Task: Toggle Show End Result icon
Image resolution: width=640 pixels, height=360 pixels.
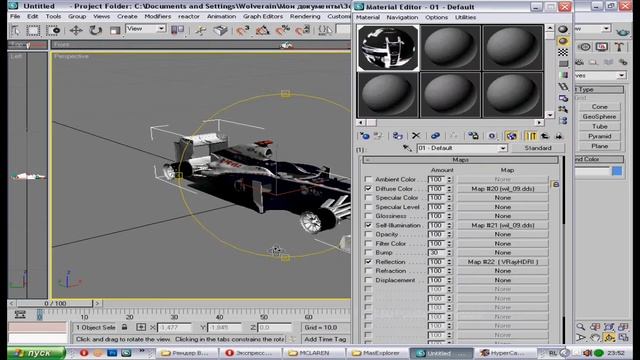Action: tap(531, 136)
